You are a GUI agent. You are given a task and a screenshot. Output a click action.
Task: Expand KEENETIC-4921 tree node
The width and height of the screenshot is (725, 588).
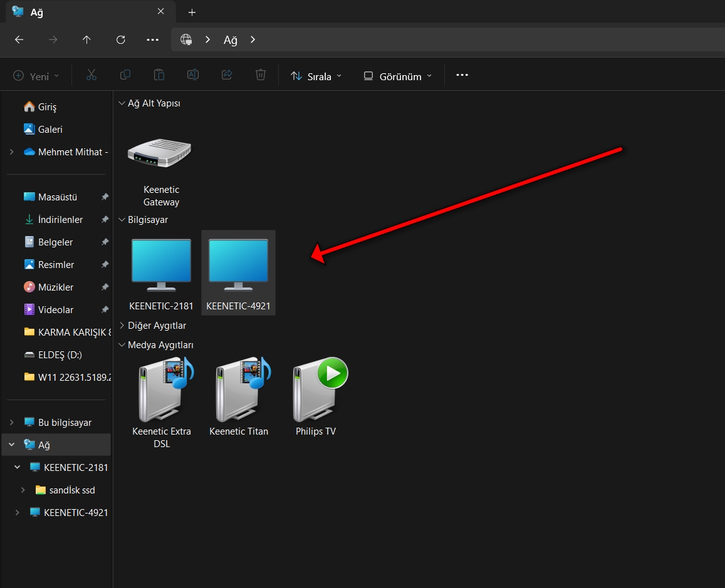tap(17, 513)
